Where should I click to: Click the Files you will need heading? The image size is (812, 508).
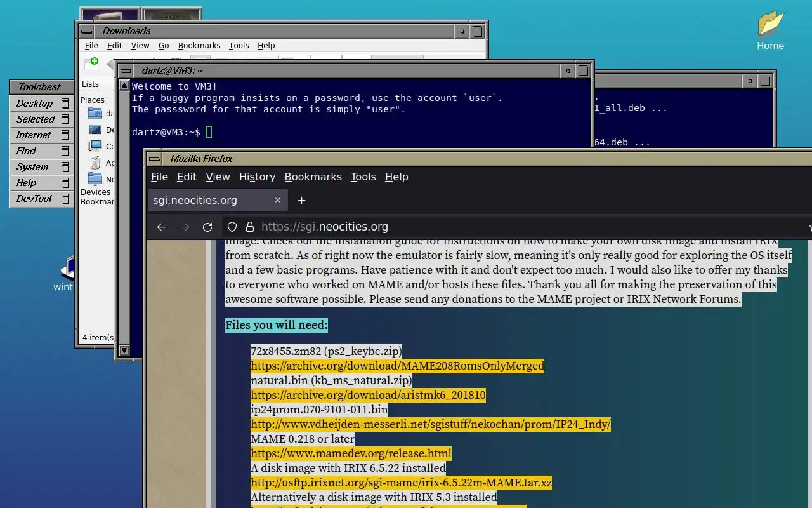277,325
